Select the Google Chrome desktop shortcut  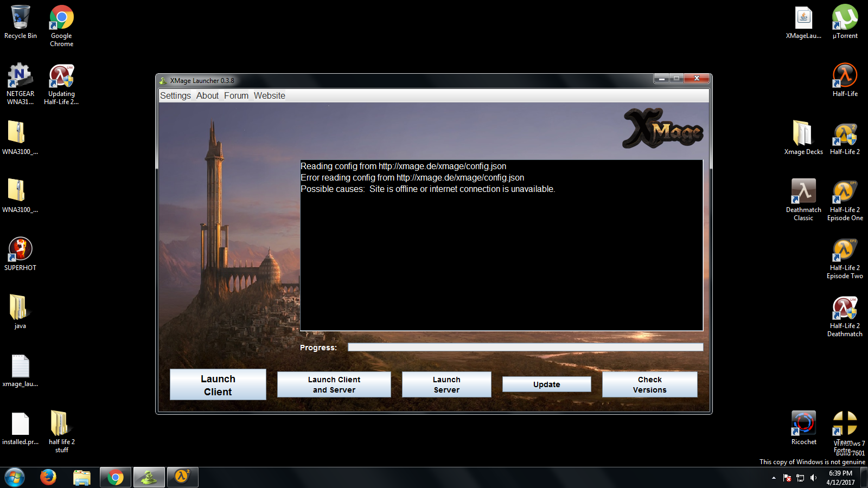(62, 25)
